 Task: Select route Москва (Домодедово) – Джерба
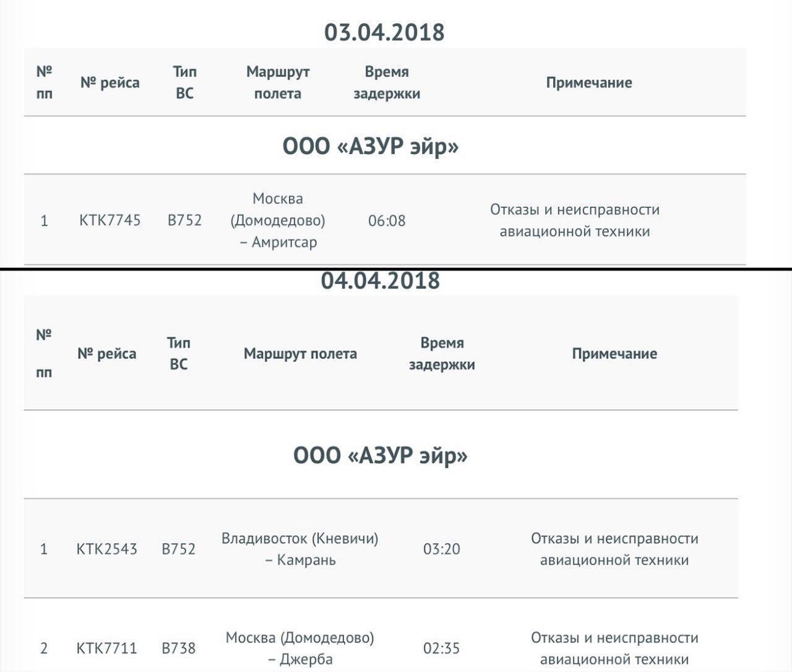[300, 648]
